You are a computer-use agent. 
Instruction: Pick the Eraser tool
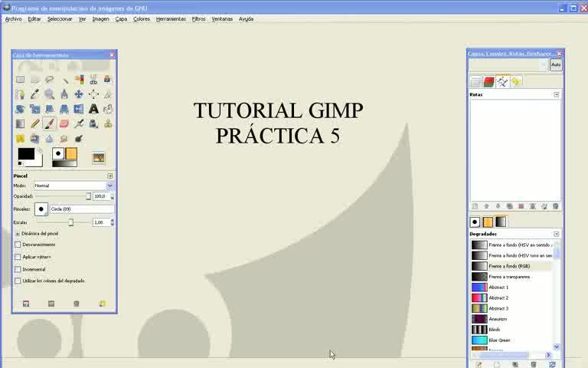(64, 123)
